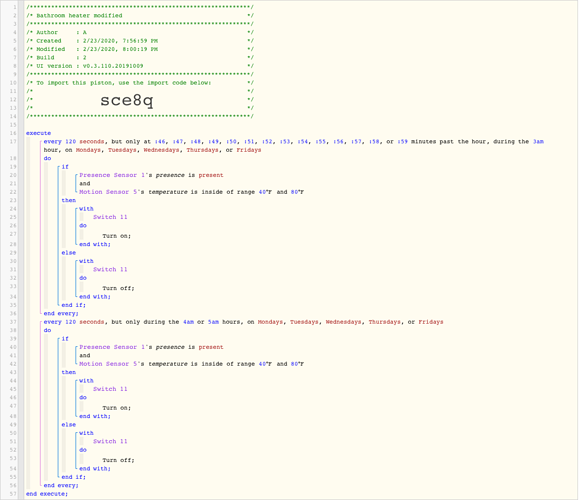Select first 'Presence Sensor 1' condition
Image resolution: width=582 pixels, height=500 pixels.
click(x=151, y=175)
